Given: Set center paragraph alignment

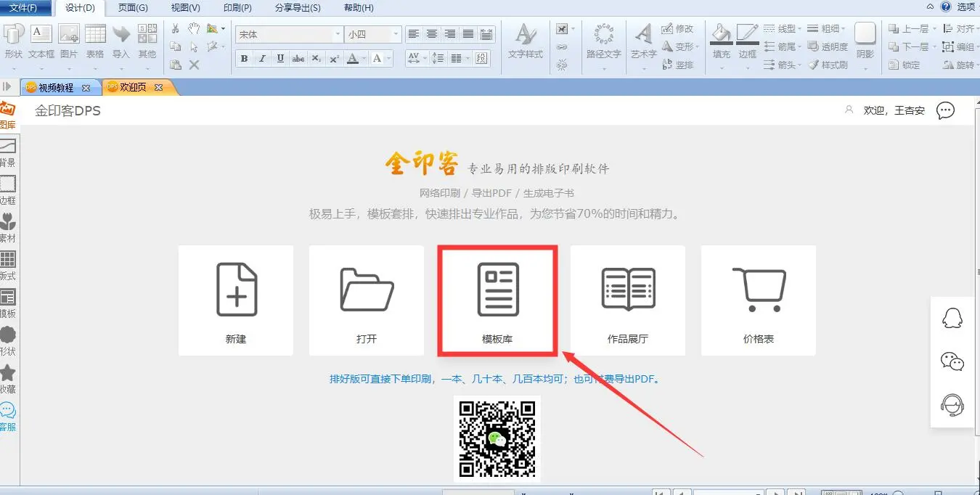Looking at the screenshot, I should 432,34.
